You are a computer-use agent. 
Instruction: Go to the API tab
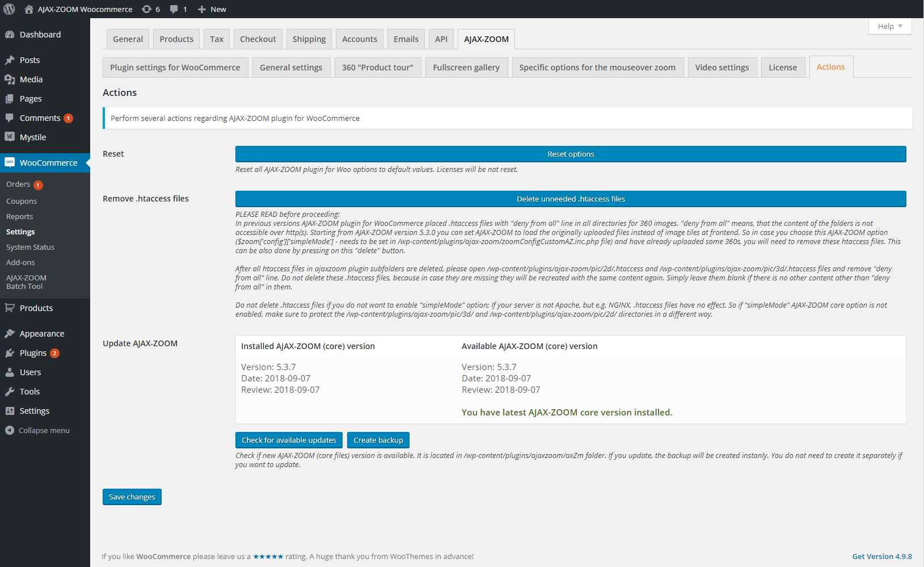pos(441,39)
